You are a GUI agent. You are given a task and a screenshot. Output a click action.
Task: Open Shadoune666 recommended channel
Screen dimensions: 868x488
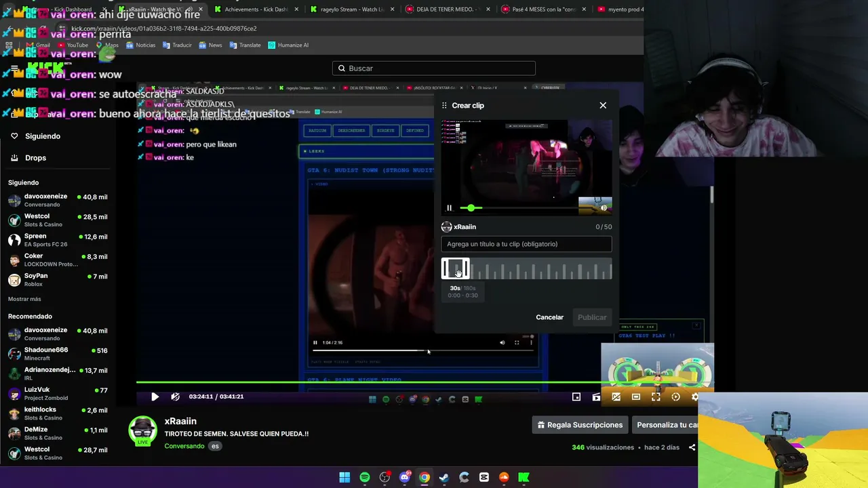[x=58, y=354]
